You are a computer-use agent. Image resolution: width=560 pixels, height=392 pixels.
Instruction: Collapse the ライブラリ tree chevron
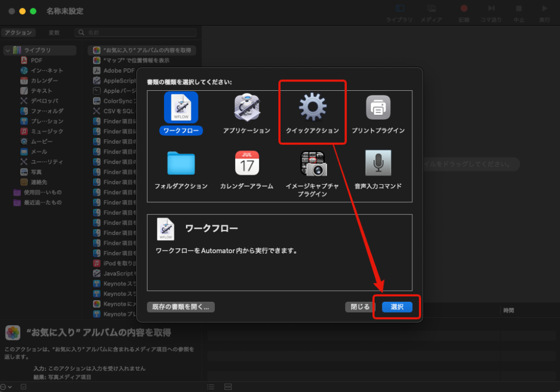7,50
